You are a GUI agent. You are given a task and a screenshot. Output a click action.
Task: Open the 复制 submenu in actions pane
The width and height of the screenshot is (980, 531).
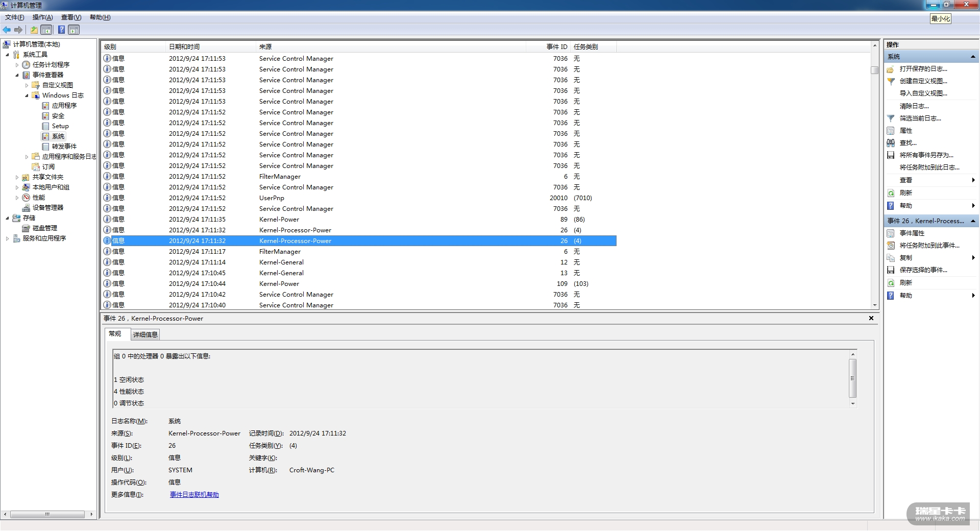[x=931, y=258]
